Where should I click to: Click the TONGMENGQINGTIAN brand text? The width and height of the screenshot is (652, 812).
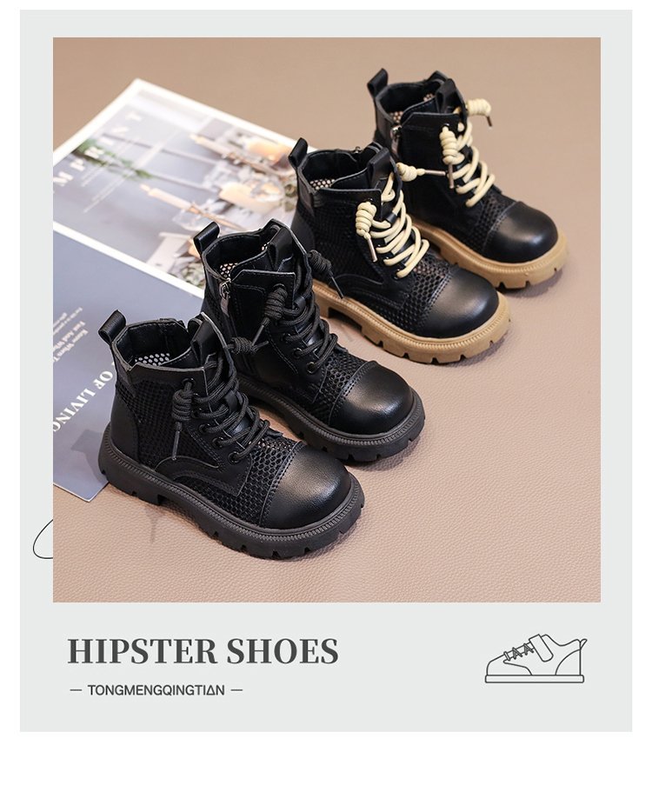click(x=156, y=690)
